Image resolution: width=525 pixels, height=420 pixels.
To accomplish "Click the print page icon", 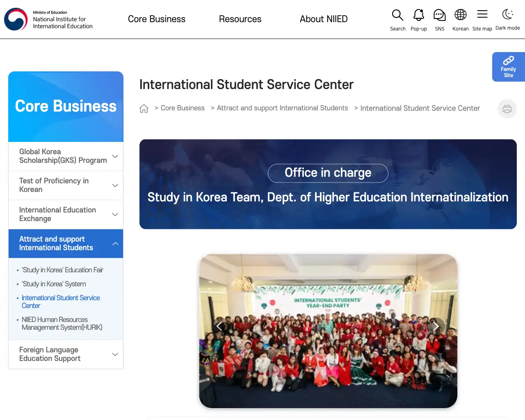I will click(x=507, y=109).
